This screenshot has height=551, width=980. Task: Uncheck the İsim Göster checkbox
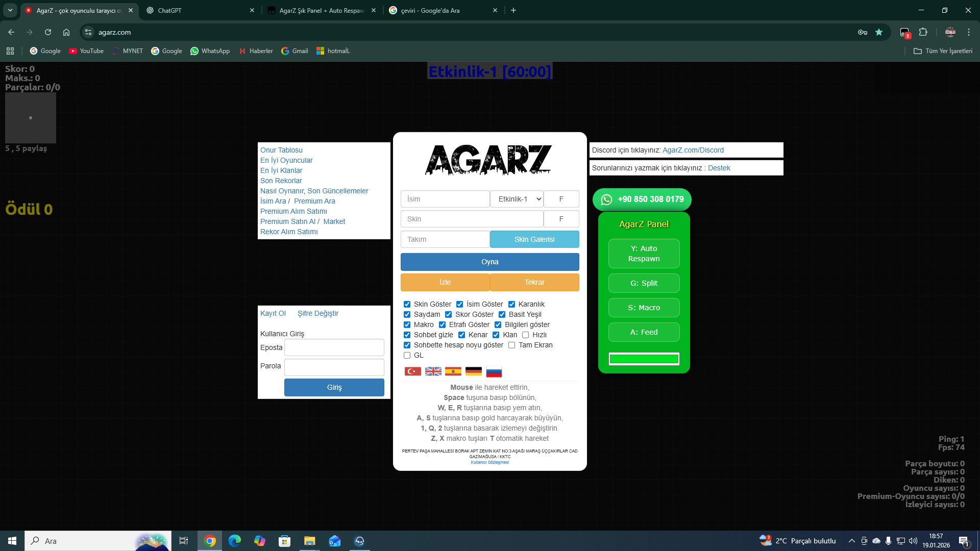point(459,305)
